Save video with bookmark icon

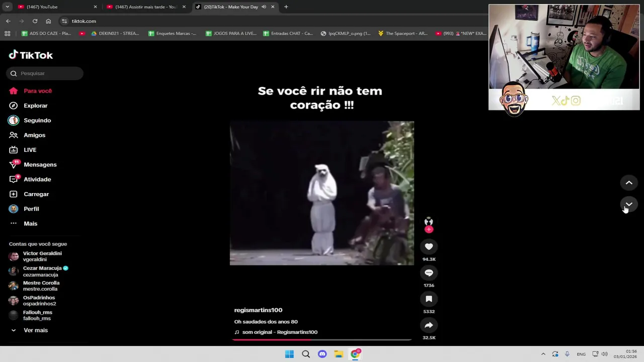pos(429,299)
